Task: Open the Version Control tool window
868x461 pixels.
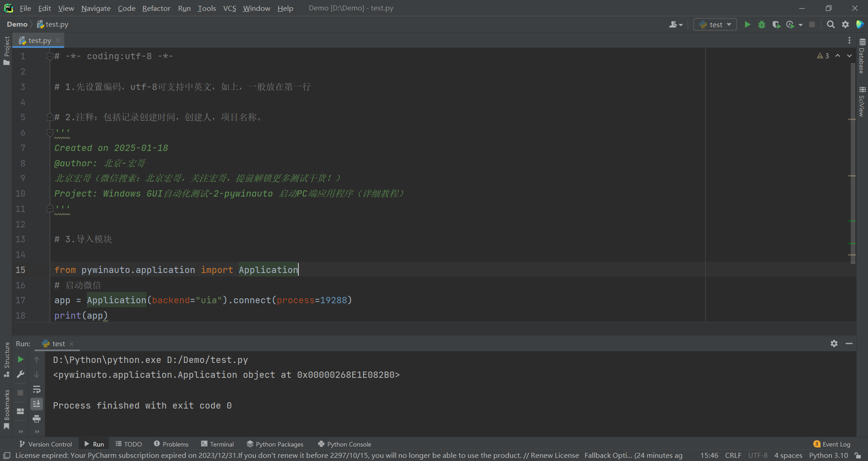Action: 46,444
